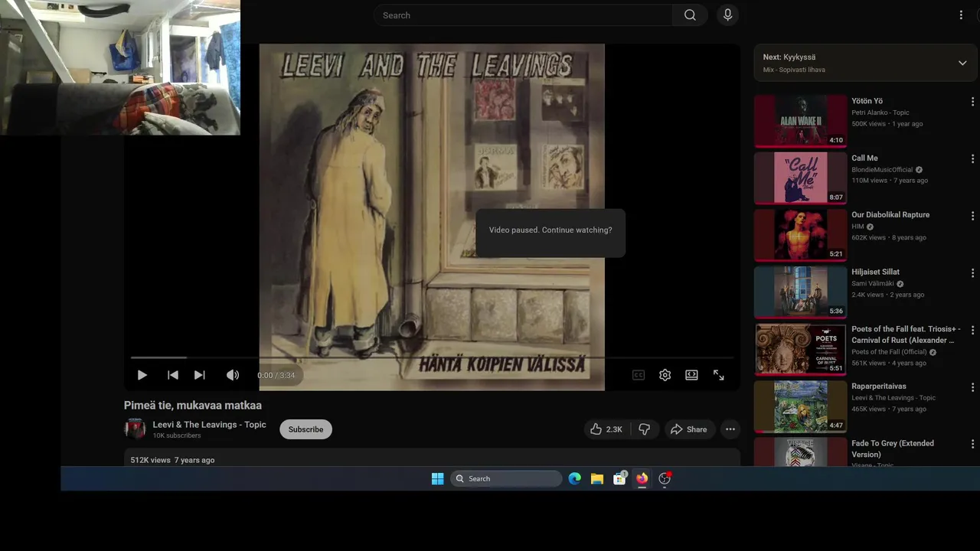
Task: Click HIM channel name
Action: [857, 227]
